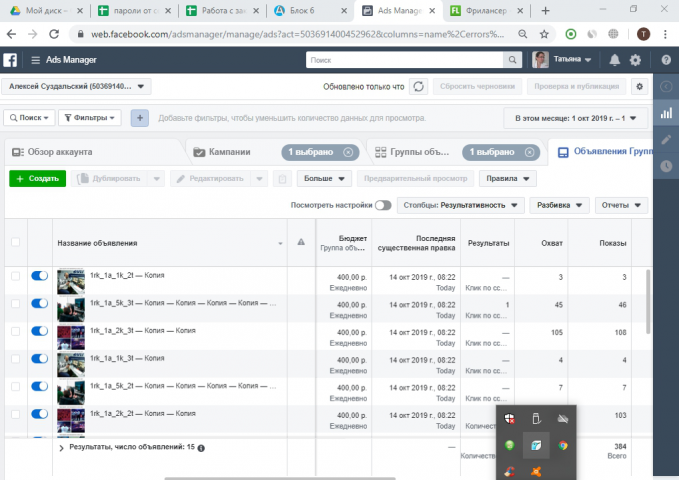Open the notifications bell
Screen dimensions: 679x480
pos(614,60)
